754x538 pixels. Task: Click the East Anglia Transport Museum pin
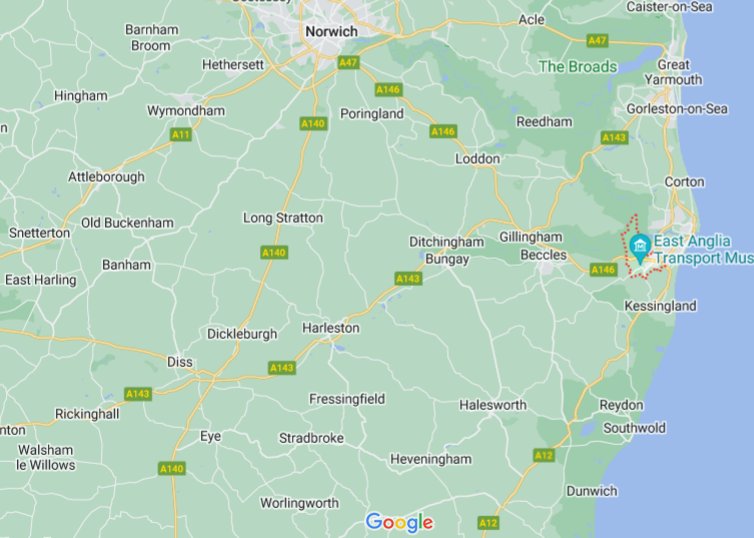pos(640,248)
